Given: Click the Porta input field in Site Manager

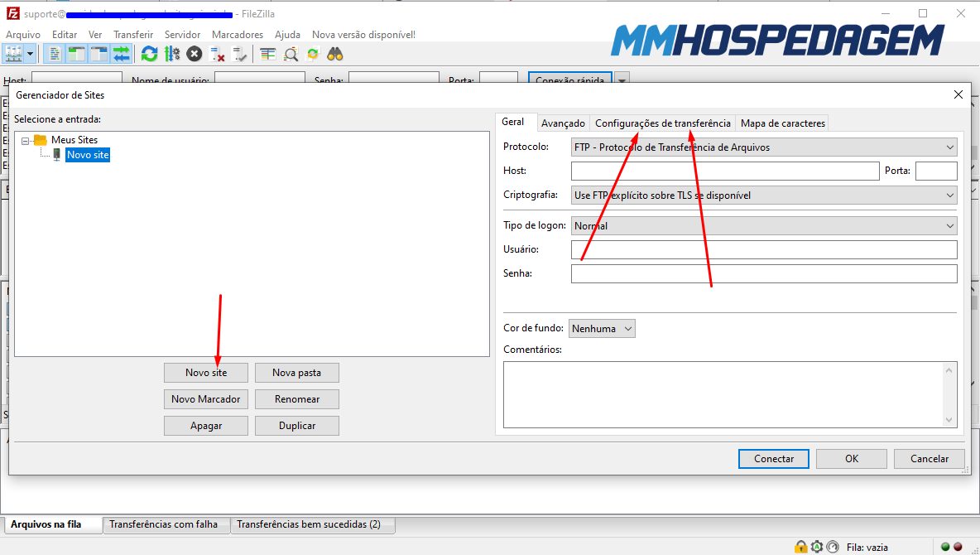Looking at the screenshot, I should pyautogui.click(x=936, y=171).
